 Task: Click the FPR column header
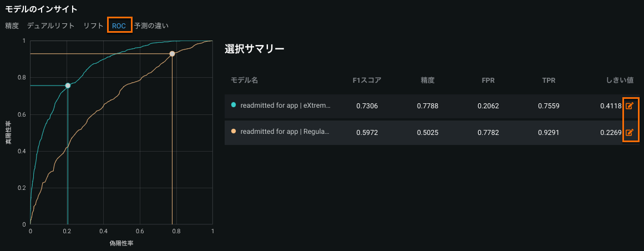click(x=488, y=81)
